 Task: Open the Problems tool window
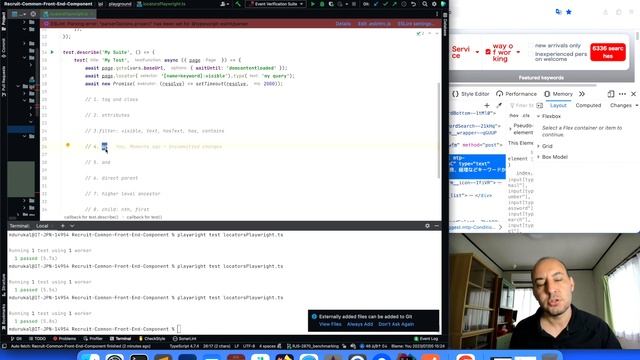click(64, 339)
